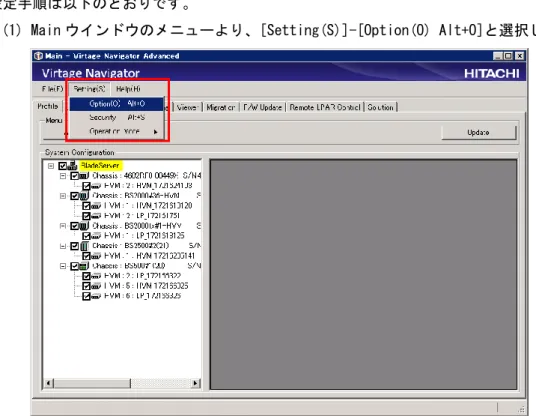The width and height of the screenshot is (536, 416).
Task: Click blade icon of HVM : 1 under BS2500#2(21)
Action: coord(96,256)
